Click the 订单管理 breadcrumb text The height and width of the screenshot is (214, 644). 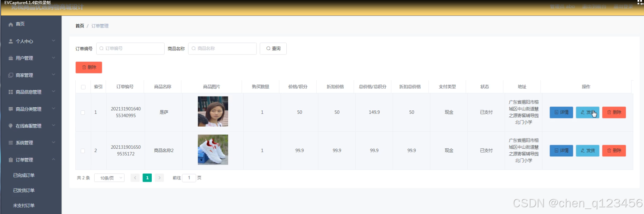tap(100, 26)
